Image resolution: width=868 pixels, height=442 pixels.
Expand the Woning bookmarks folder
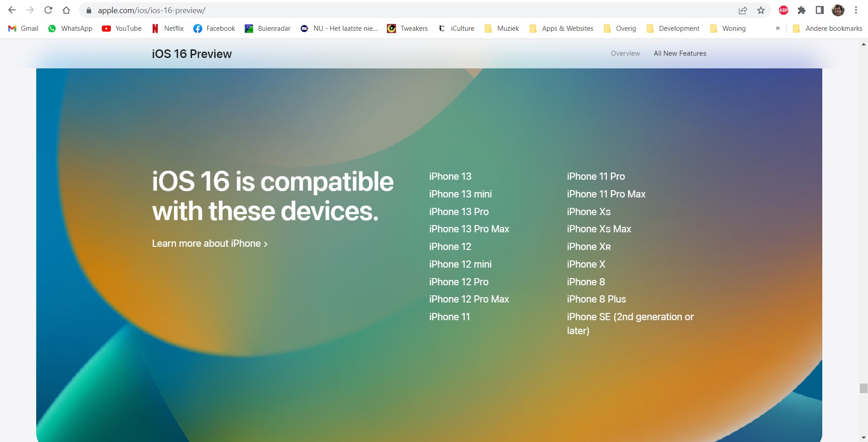pyautogui.click(x=728, y=29)
